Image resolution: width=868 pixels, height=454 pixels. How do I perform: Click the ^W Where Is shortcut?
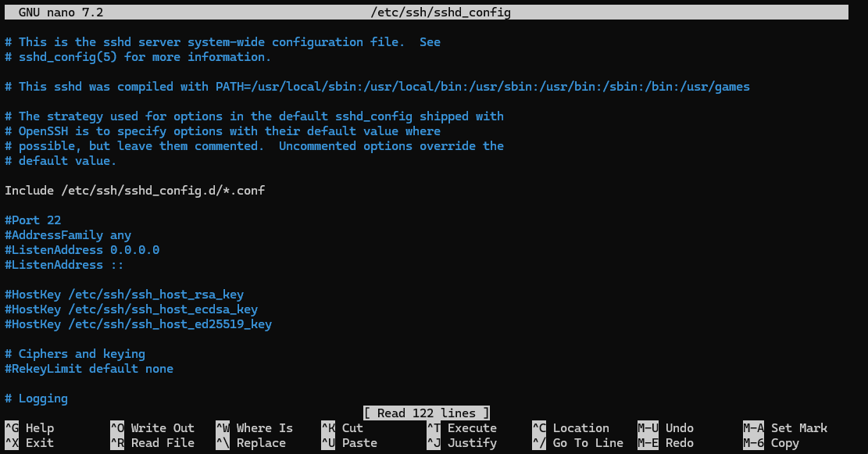tap(255, 428)
